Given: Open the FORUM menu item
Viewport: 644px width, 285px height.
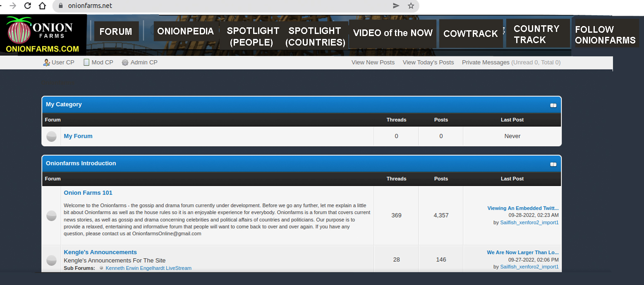Looking at the screenshot, I should pos(116,31).
